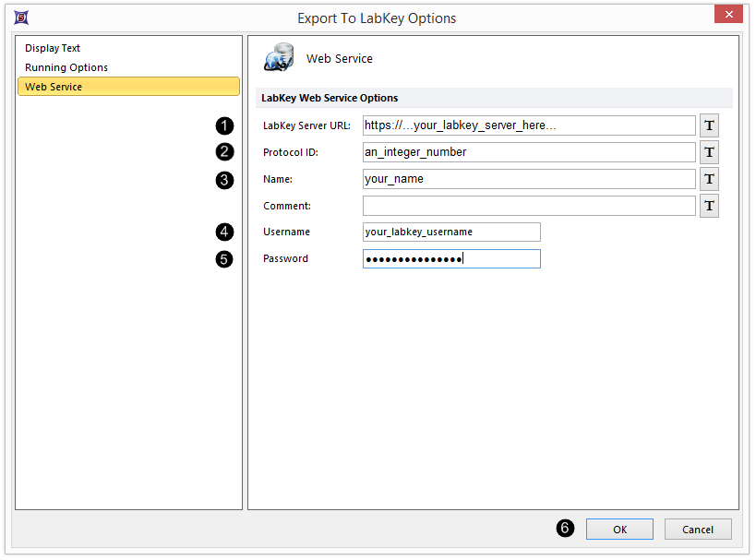Click into the Protocol ID field

(529, 152)
